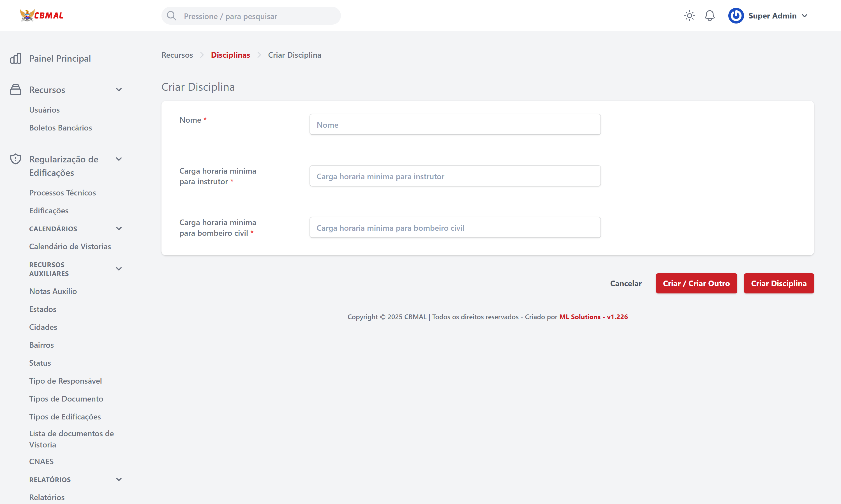Go to Processos Técnicos menu item
The width and height of the screenshot is (841, 504).
click(63, 193)
